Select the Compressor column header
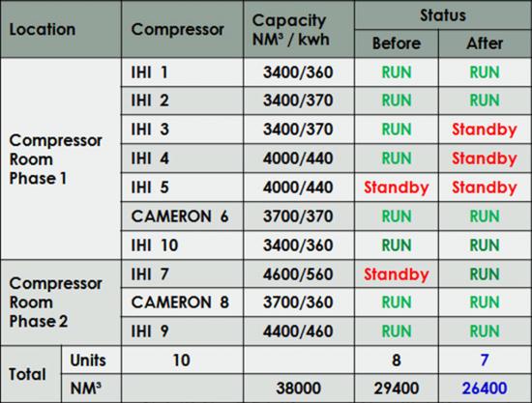The width and height of the screenshot is (532, 403). [182, 29]
